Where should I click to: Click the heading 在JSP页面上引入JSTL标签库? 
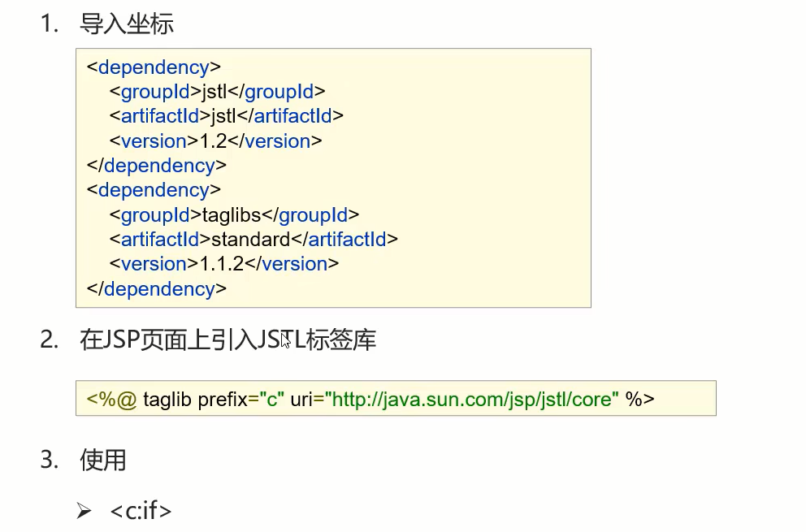[227, 340]
